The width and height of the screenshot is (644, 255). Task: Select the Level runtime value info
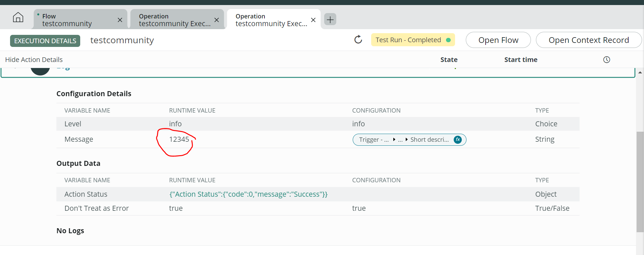click(x=175, y=124)
